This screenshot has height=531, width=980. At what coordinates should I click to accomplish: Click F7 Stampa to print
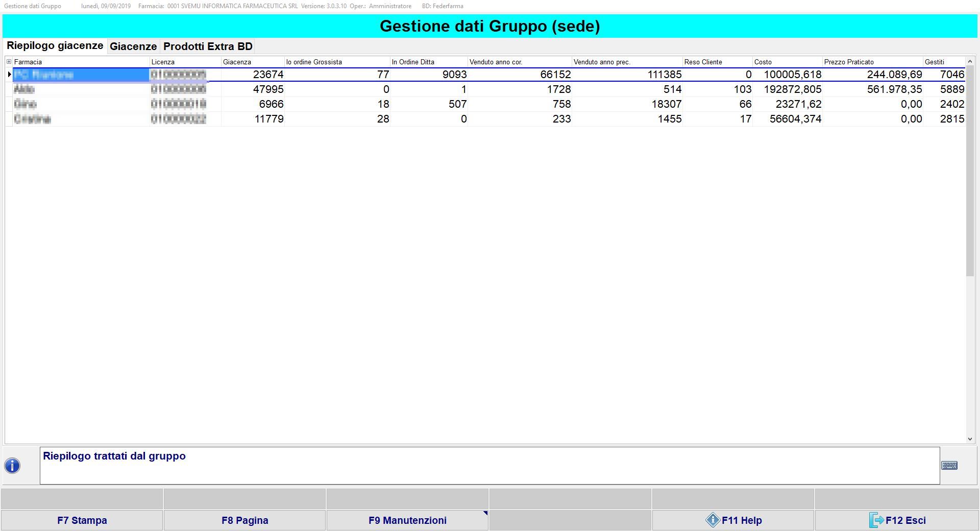pyautogui.click(x=82, y=520)
